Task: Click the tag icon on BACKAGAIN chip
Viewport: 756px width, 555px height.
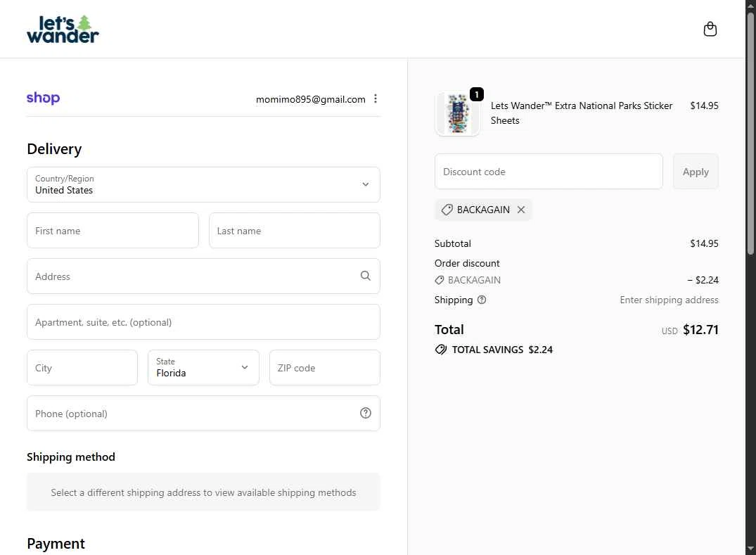Action: pyautogui.click(x=447, y=210)
